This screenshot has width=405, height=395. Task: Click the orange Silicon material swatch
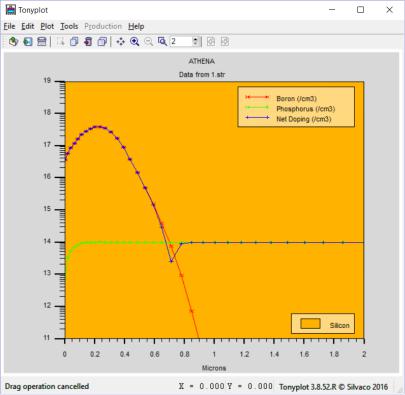click(310, 323)
